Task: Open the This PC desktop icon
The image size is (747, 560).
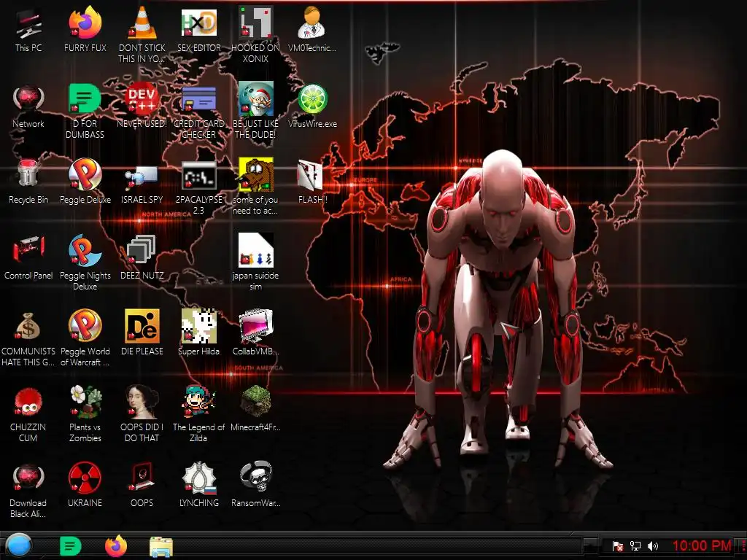Action: click(x=28, y=24)
